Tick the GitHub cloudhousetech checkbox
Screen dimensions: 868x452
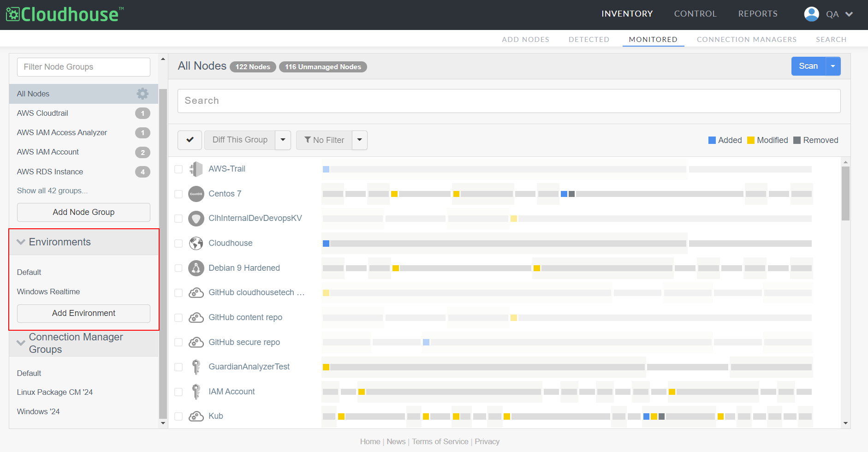click(178, 293)
